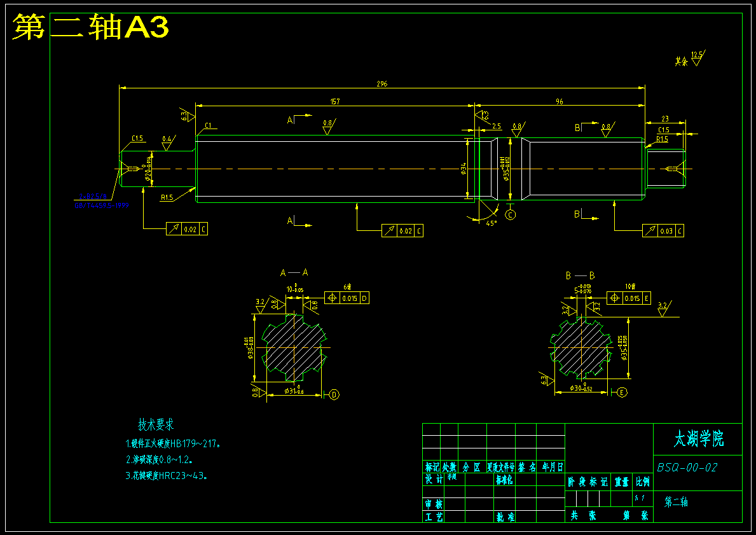
Task: Select the 157 length dimension
Action: coord(335,101)
